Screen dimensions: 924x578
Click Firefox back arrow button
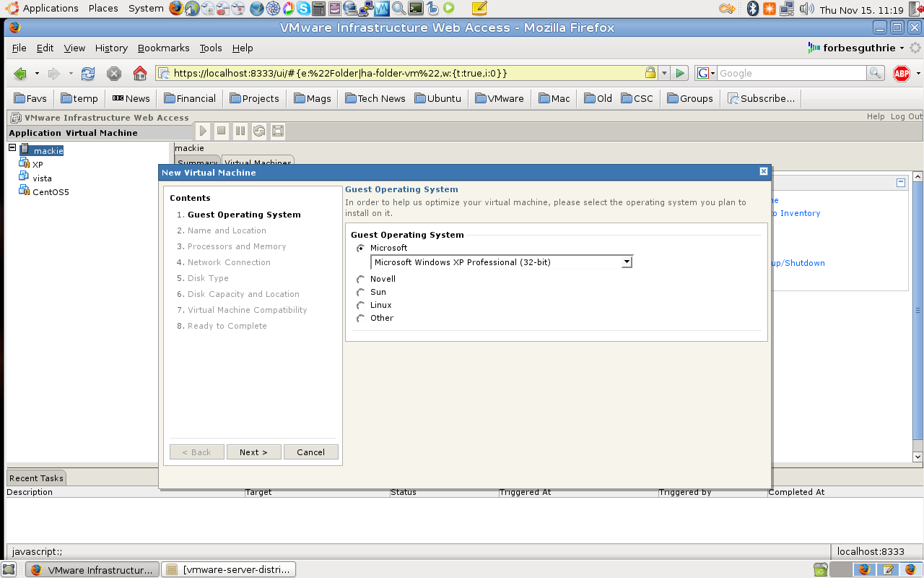[x=20, y=74]
